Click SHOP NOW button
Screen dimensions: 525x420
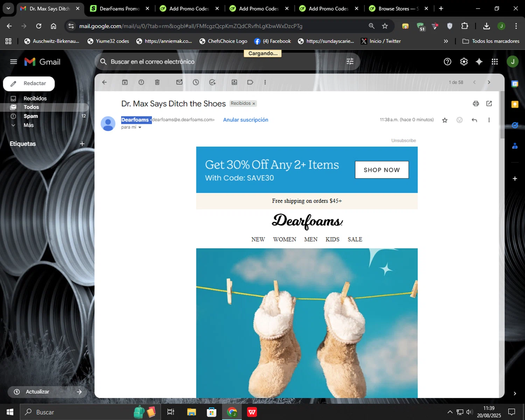pyautogui.click(x=382, y=170)
